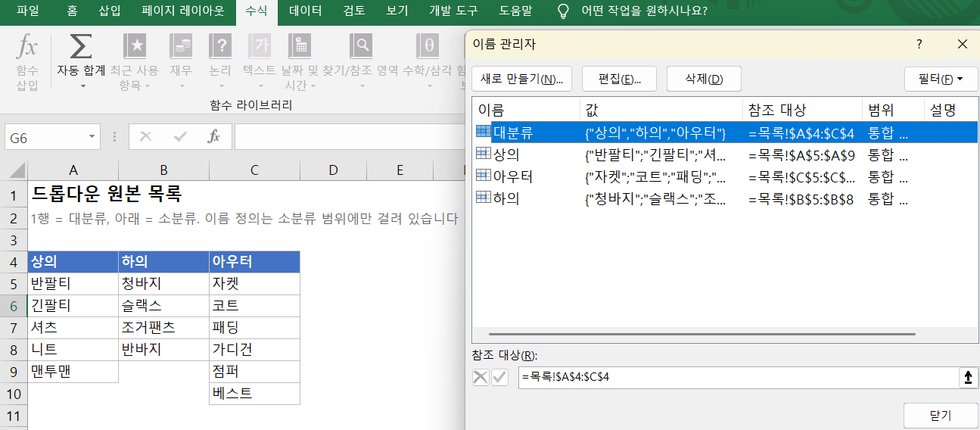Click the title cell 드롭다운 원본 목록
This screenshot has width=980, height=430.
(107, 194)
